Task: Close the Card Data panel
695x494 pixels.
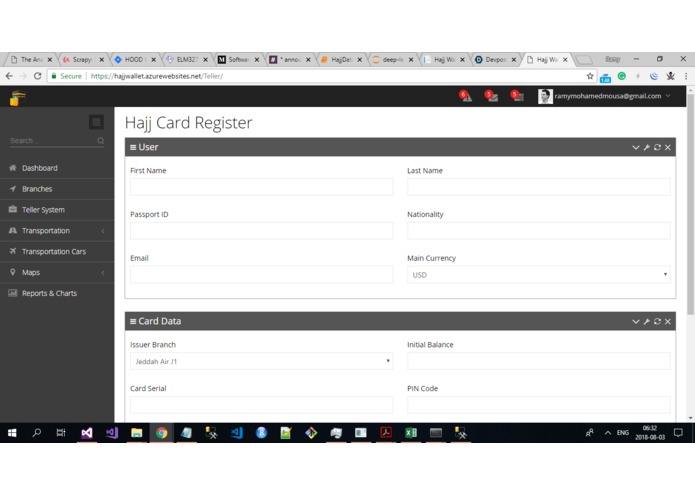Action: point(668,322)
